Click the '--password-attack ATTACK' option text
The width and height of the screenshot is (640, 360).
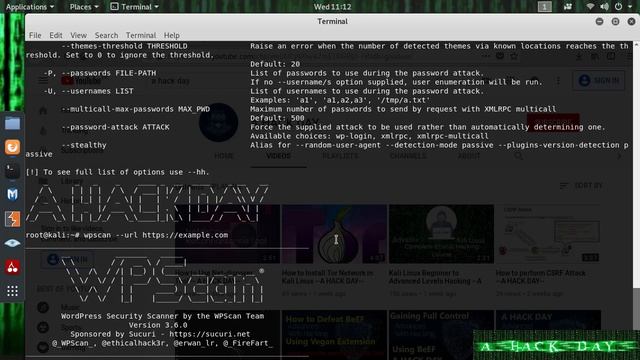pos(115,127)
